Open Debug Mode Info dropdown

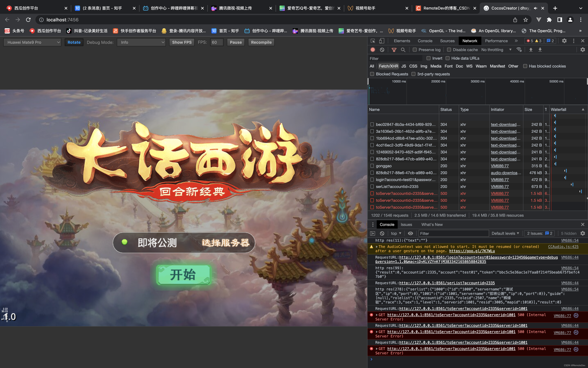click(141, 42)
